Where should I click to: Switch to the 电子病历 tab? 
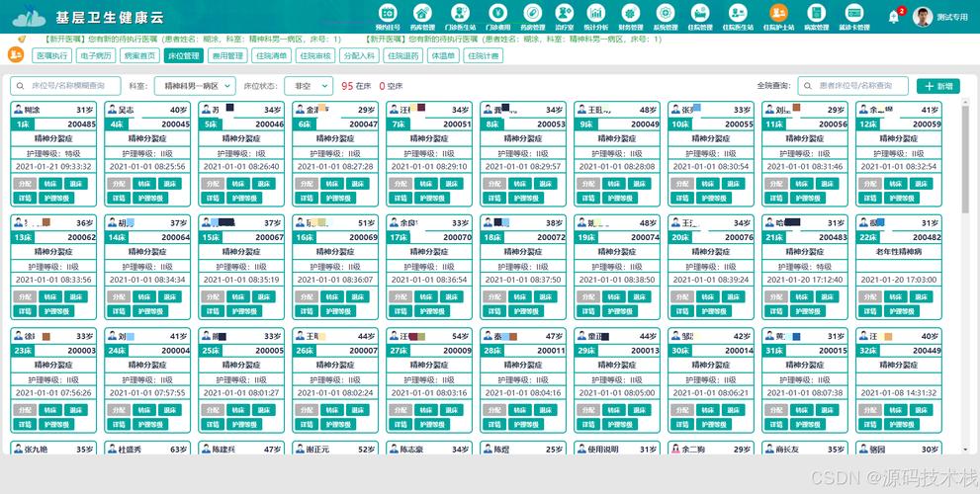click(x=97, y=56)
